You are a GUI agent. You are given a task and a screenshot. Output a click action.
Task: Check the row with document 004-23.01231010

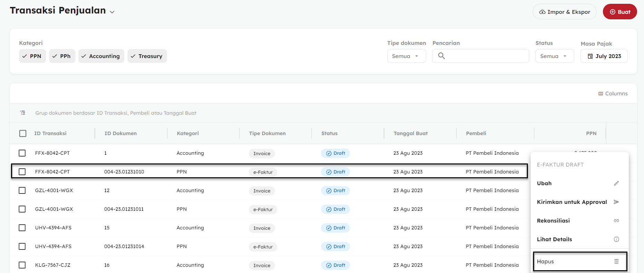pos(22,172)
